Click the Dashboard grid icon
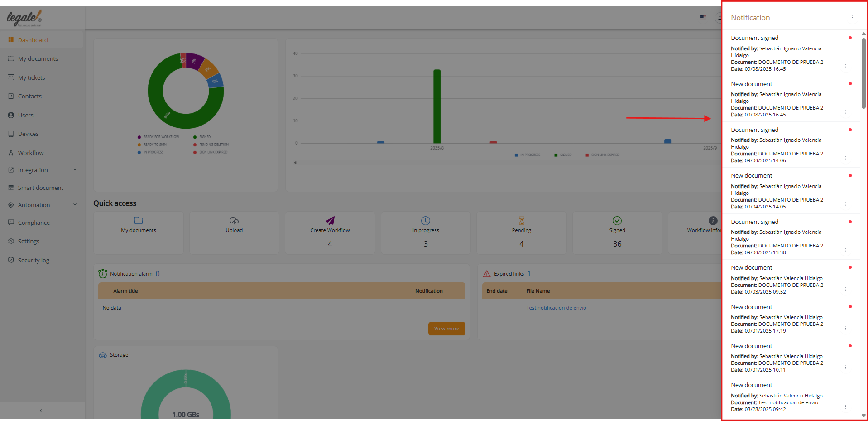The image size is (868, 421). (11, 40)
